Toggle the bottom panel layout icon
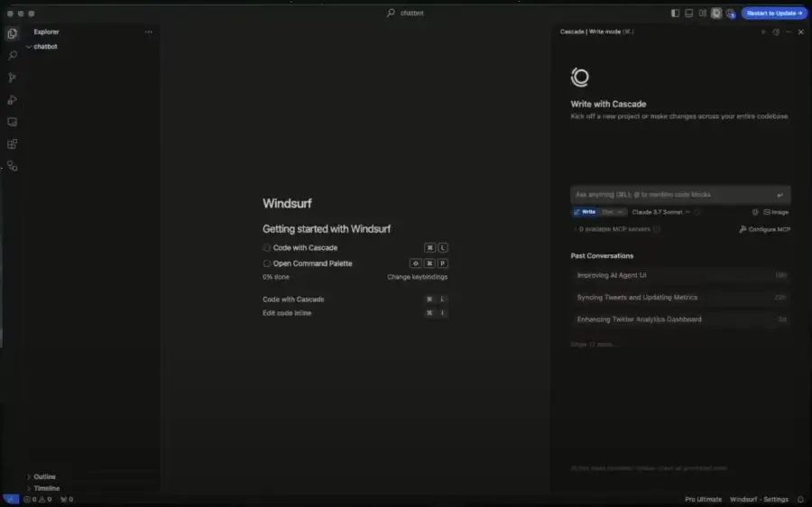The height and width of the screenshot is (507, 812). (688, 14)
